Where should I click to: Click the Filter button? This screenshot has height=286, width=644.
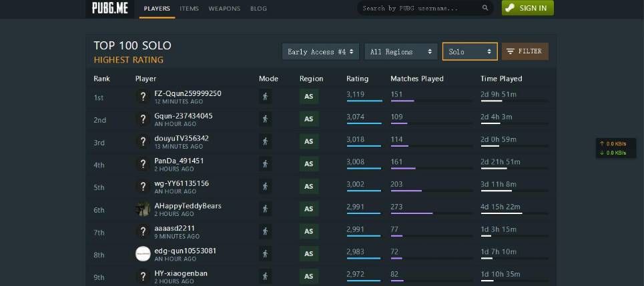click(525, 51)
